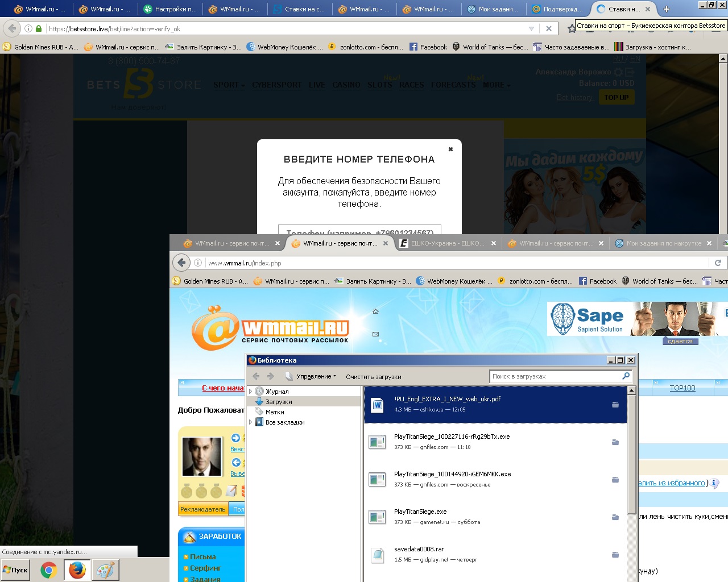Select the Рекламодатель tab
Image resolution: width=728 pixels, height=582 pixels.
(x=203, y=509)
